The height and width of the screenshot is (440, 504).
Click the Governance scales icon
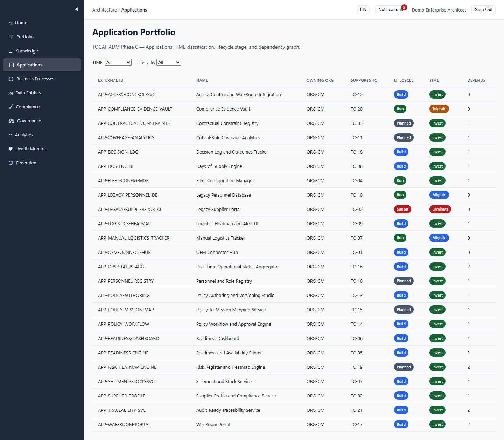point(11,121)
